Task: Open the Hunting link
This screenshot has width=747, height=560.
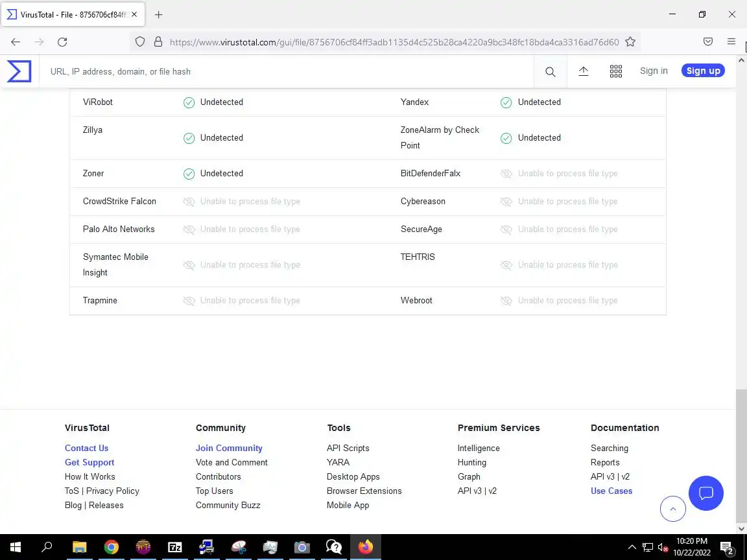Action: click(x=472, y=462)
